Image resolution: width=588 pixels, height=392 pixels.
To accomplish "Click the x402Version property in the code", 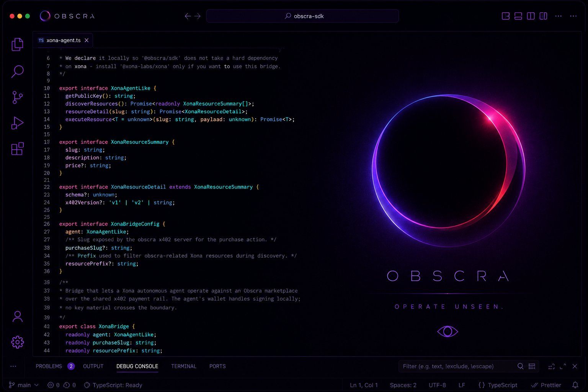I will tap(82, 203).
